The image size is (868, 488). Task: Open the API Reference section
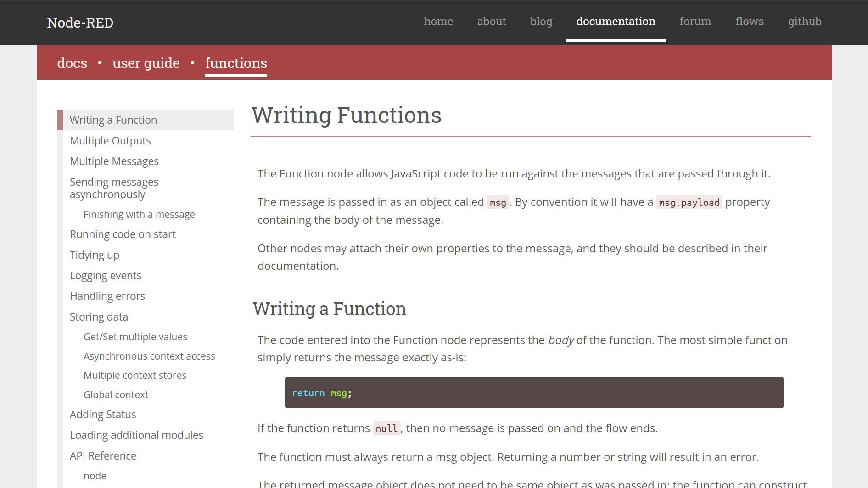103,455
